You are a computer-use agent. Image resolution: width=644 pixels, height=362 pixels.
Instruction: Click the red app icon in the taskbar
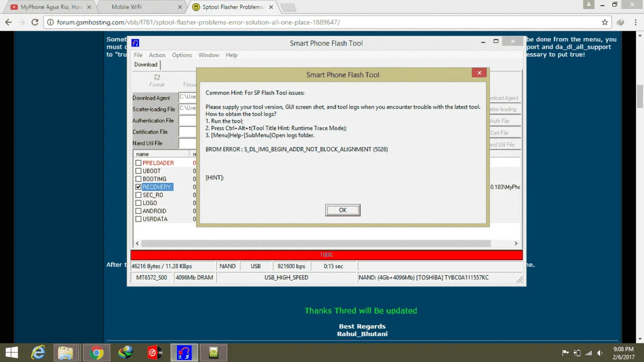tap(155, 352)
